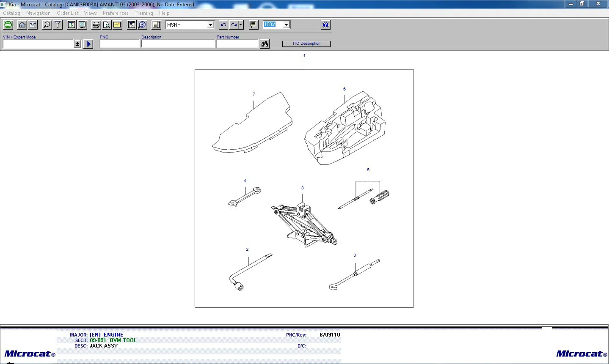Select callout number 7 for the cover
Image resolution: width=609 pixels, height=364 pixels.
pyautogui.click(x=254, y=94)
